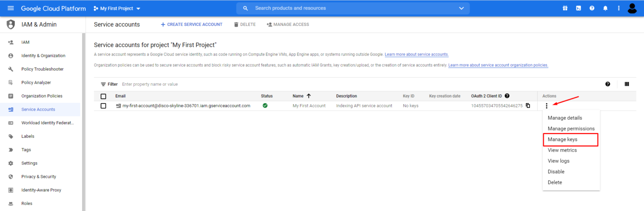Click the Filter icon
Viewport: 644px width, 211px height.
103,84
